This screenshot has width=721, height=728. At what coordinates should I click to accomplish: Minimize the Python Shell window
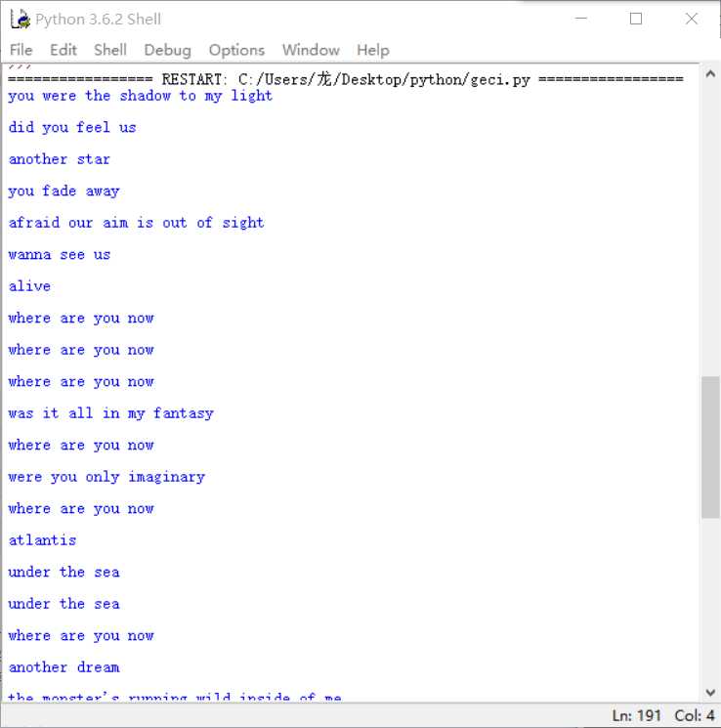click(580, 19)
